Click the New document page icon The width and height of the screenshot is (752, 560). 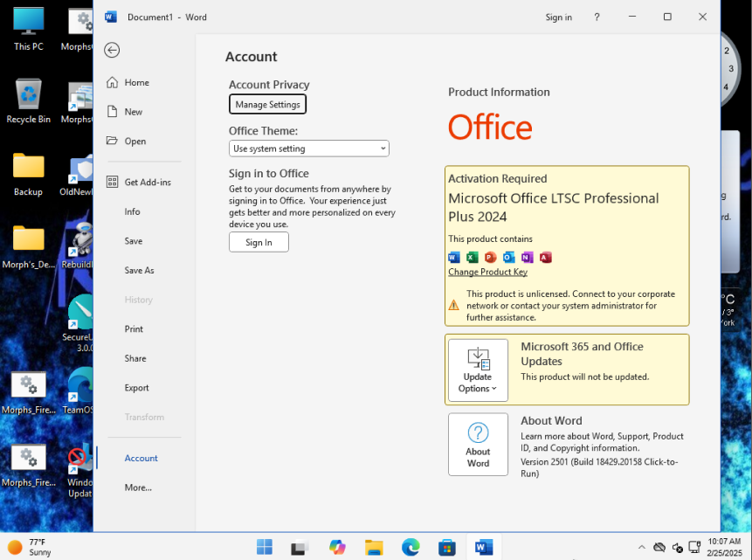[112, 112]
